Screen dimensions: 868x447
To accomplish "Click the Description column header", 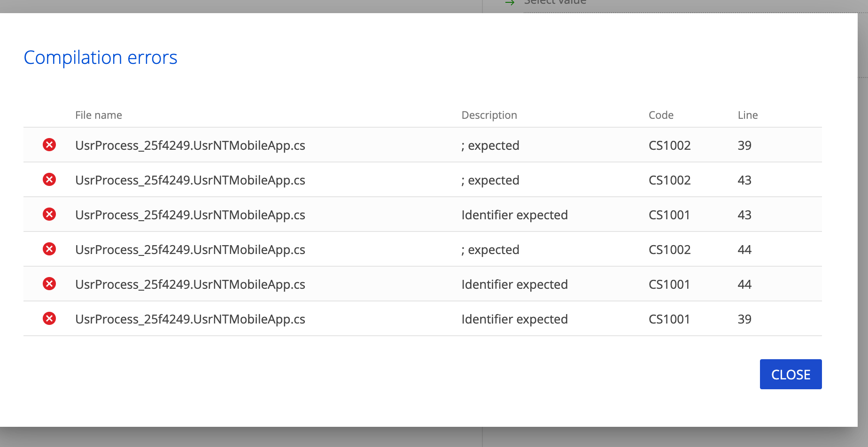I will pyautogui.click(x=489, y=115).
